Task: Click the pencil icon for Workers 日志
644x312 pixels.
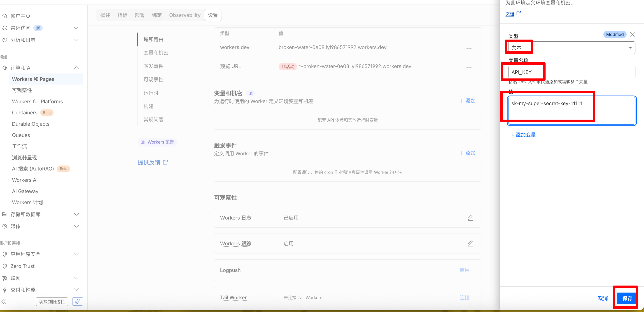Action: tap(470, 217)
